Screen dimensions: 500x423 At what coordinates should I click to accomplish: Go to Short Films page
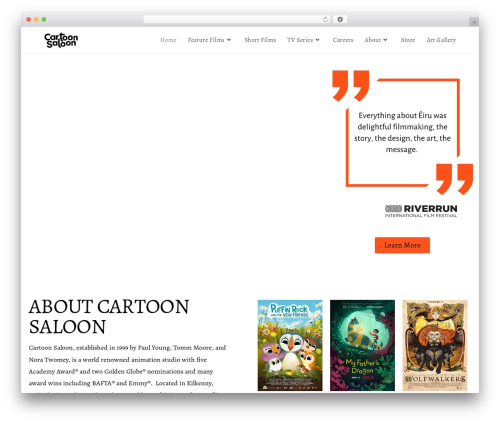260,40
